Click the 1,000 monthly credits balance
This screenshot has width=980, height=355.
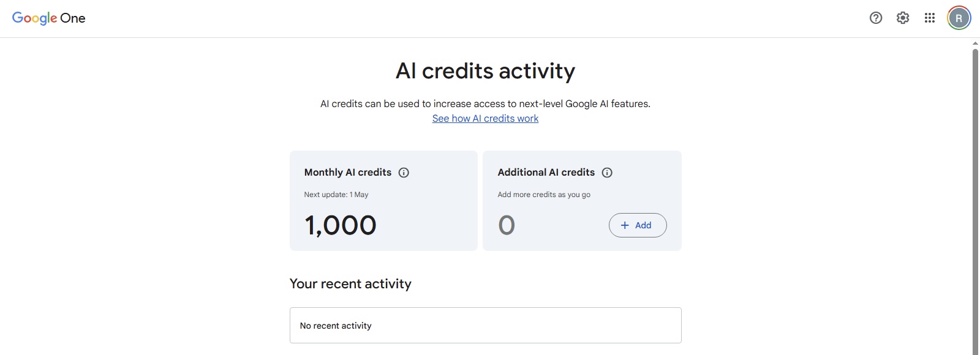(341, 225)
